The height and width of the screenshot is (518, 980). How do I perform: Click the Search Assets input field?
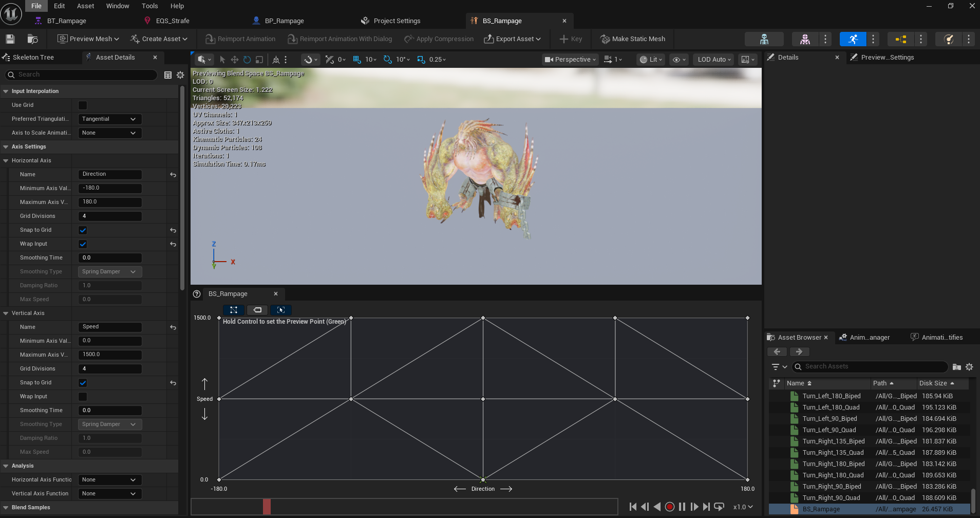[870, 367]
